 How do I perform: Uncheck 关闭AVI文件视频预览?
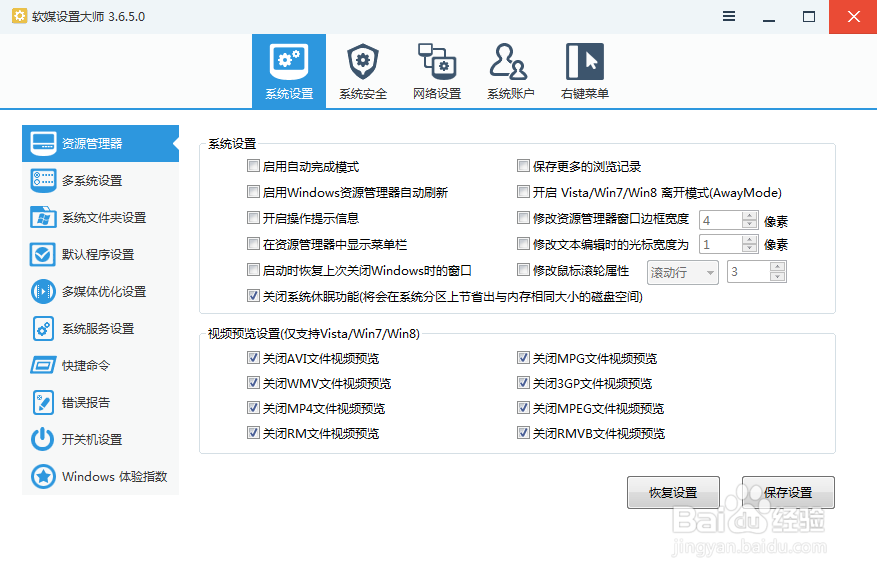[x=254, y=357]
